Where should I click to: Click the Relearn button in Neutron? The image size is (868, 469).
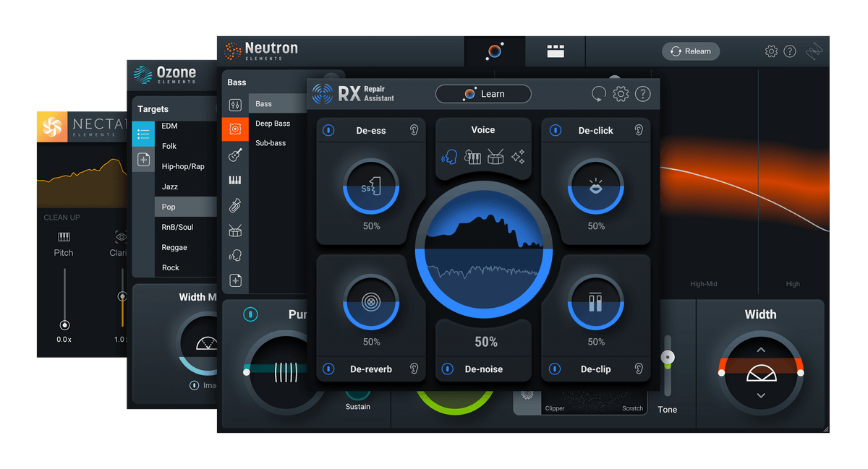(x=691, y=51)
